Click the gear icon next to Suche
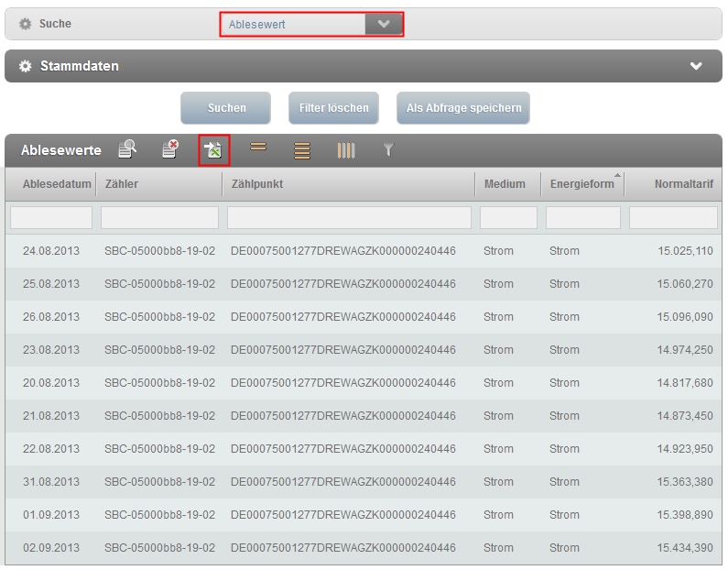The width and height of the screenshot is (728, 570). pos(26,24)
